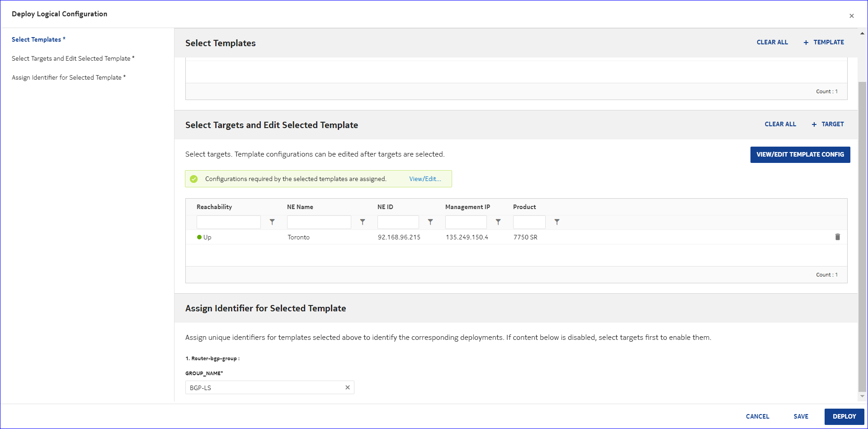Image resolution: width=868 pixels, height=429 pixels.
Task: Click the Management IP filter icon
Action: [498, 222]
